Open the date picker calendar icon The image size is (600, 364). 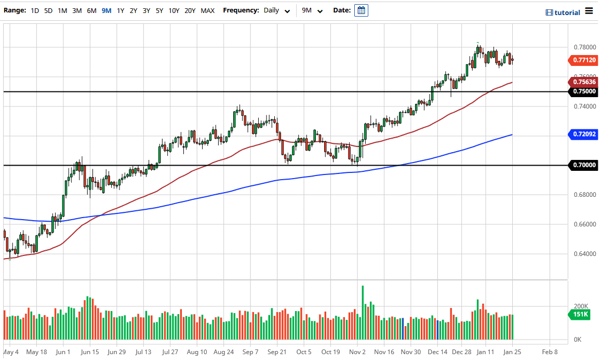coord(361,10)
